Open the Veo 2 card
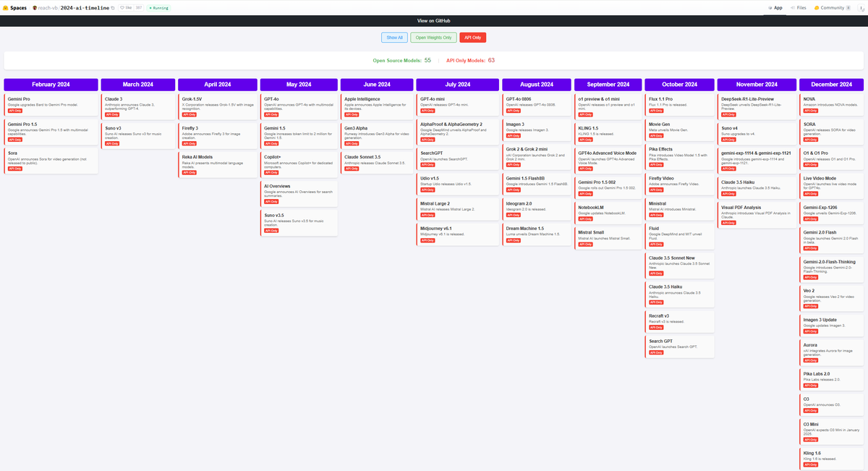 coord(831,299)
